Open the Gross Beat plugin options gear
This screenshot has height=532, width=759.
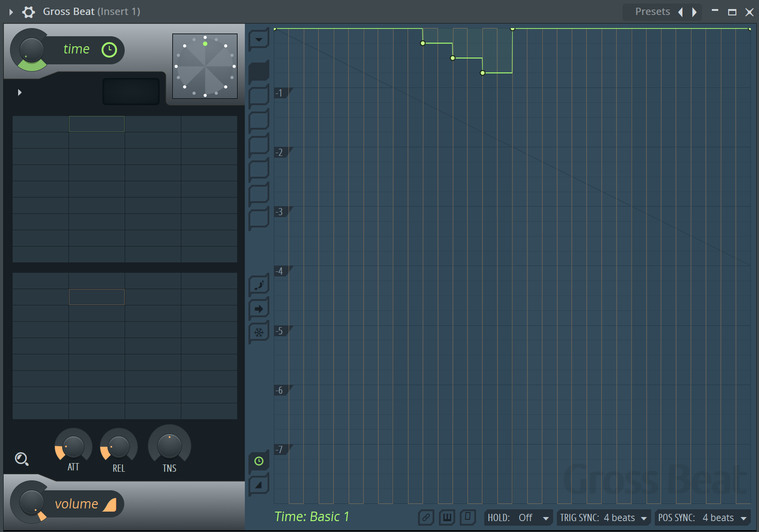tap(29, 12)
